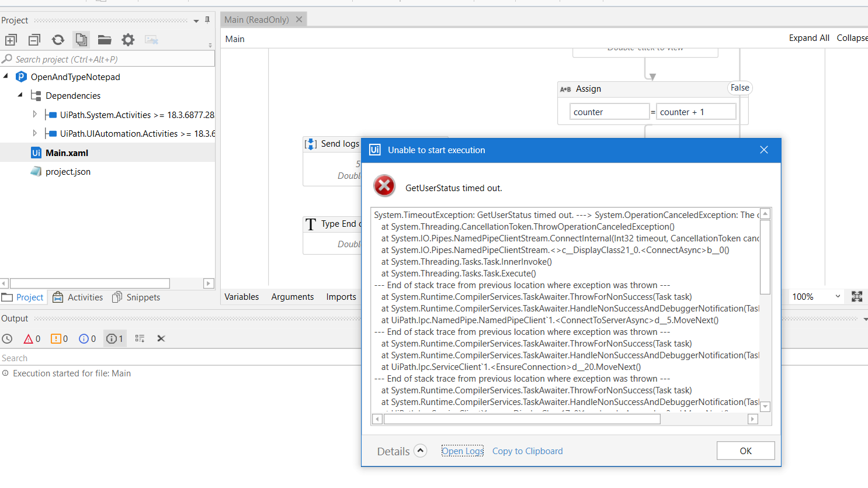The height and width of the screenshot is (488, 868).
Task: Click the Open Logs link
Action: pyautogui.click(x=463, y=451)
